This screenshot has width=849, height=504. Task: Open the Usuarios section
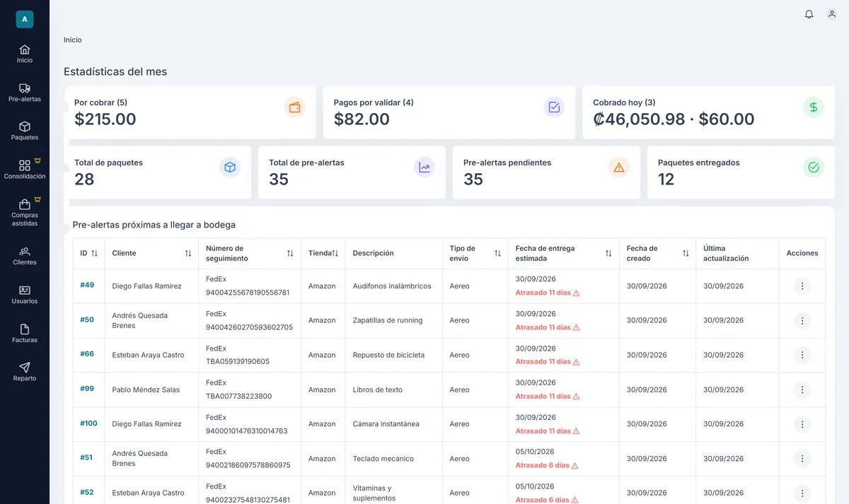(25, 295)
